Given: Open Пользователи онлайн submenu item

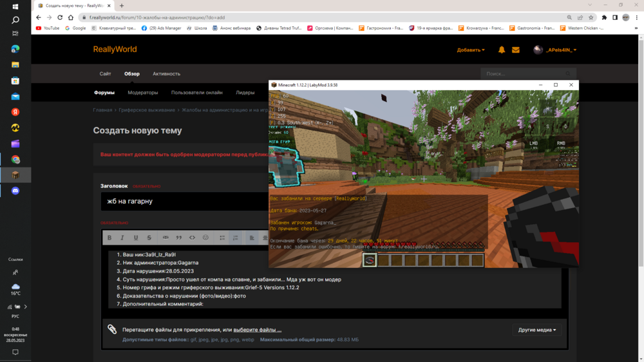Looking at the screenshot, I should click(196, 93).
